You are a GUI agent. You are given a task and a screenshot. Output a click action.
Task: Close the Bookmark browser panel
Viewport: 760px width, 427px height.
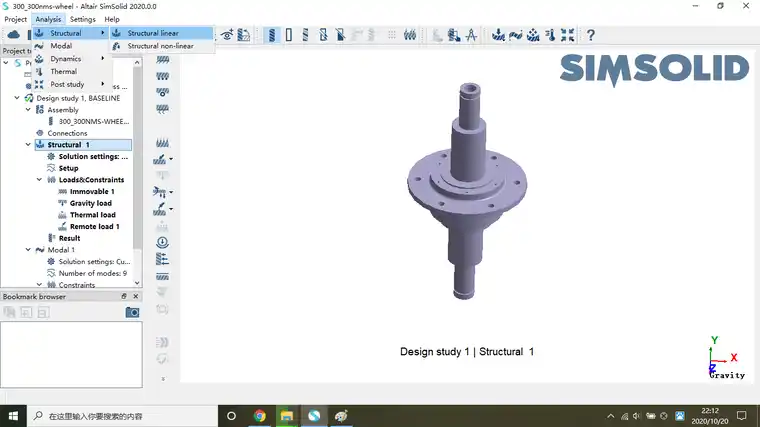(x=136, y=296)
